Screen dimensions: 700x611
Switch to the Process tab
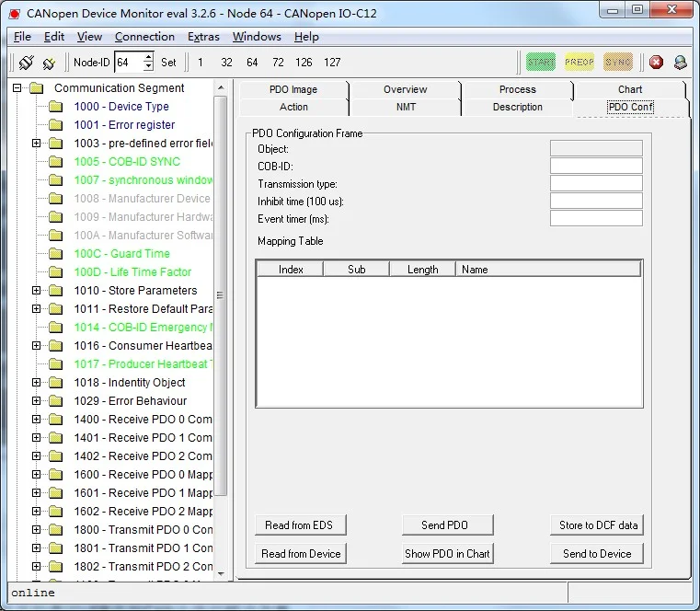[517, 89]
